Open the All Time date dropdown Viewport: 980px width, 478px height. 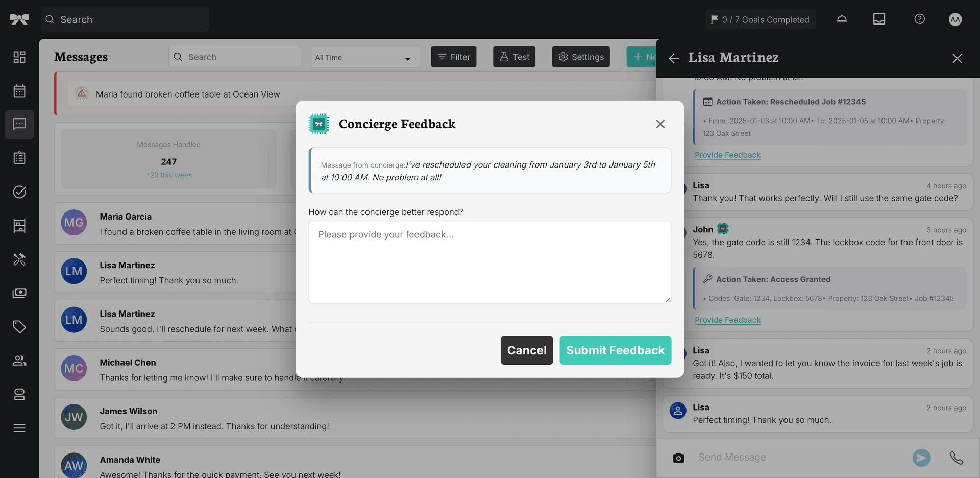(x=365, y=57)
